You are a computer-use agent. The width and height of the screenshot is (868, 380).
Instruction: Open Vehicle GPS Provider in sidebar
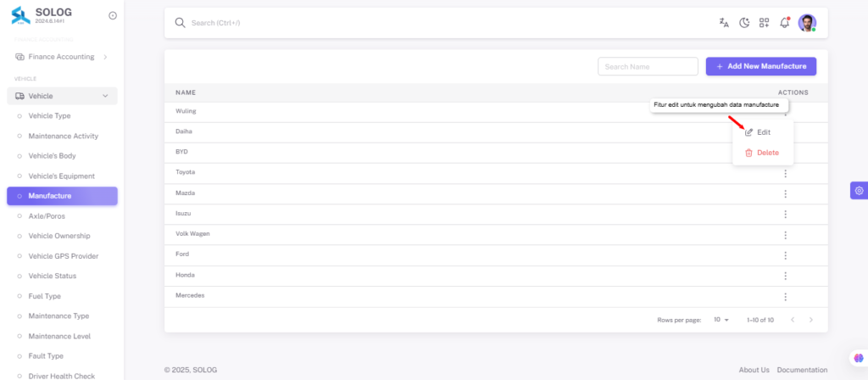click(63, 256)
